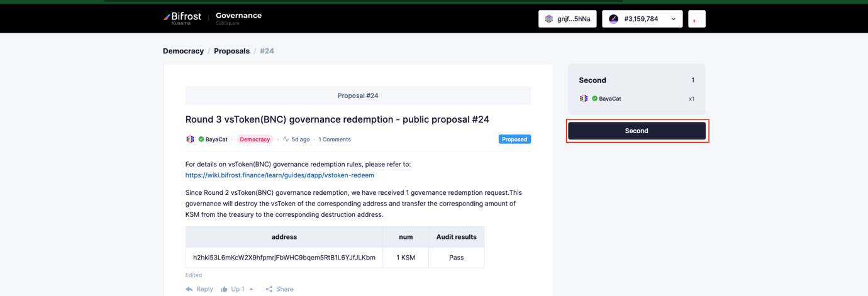Click the num column header
Screen dimensions: 868x296
point(406,237)
